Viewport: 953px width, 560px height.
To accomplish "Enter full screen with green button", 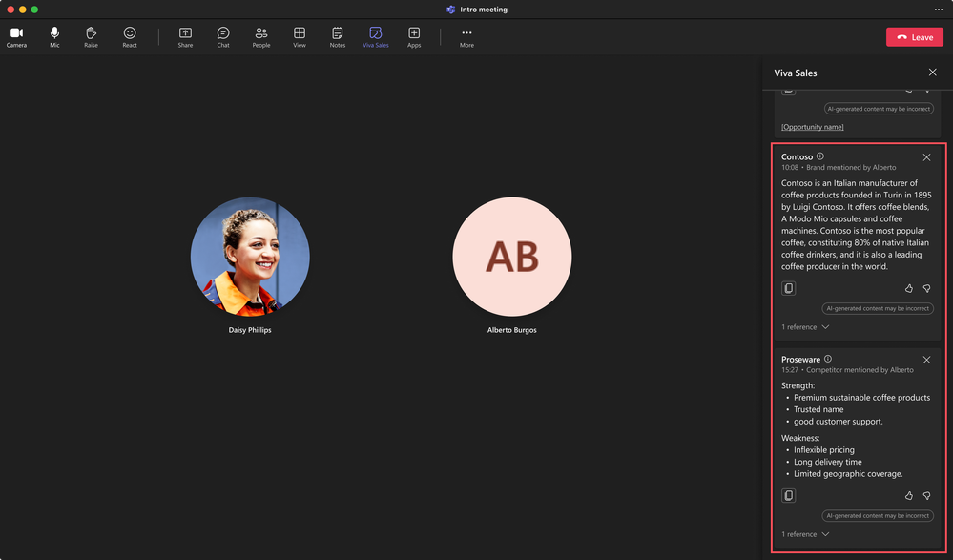I will (x=34, y=10).
